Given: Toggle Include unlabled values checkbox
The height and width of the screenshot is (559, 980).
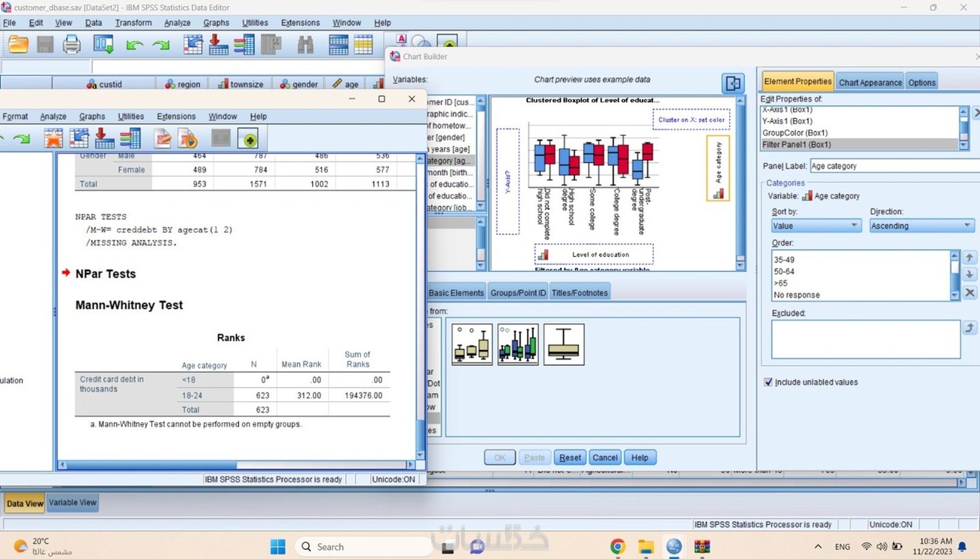Looking at the screenshot, I should coord(768,382).
